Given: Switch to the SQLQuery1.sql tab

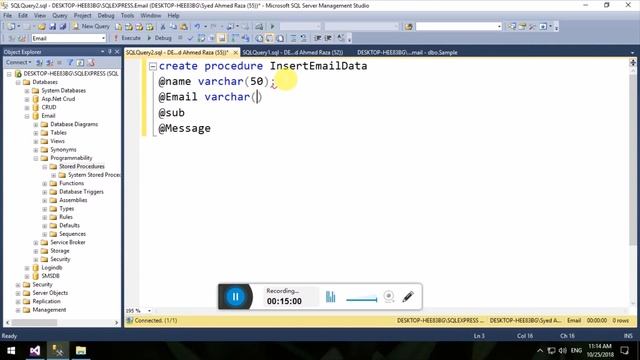Looking at the screenshot, I should 293,52.
